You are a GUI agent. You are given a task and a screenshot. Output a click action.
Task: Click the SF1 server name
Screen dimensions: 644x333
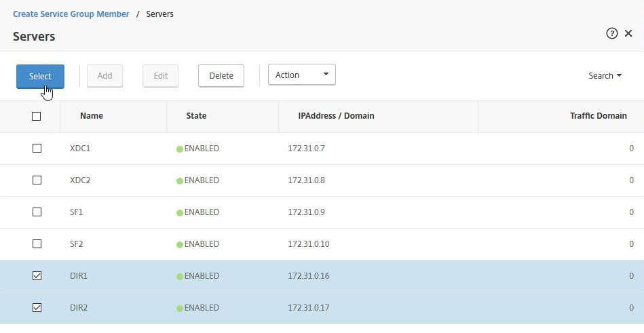pos(77,212)
